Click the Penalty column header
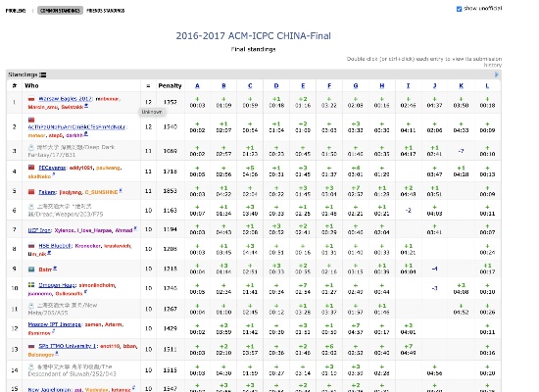This screenshot has width=539, height=392. pos(170,86)
